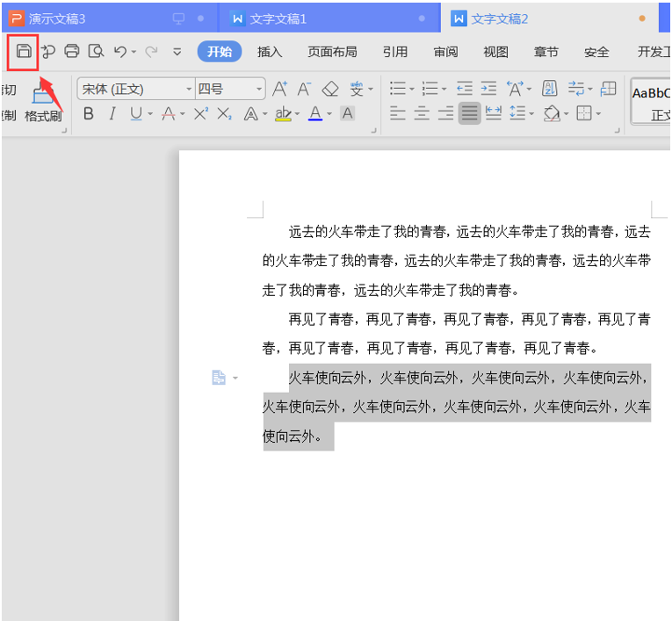Open the Borders dropdown arrow
The height and width of the screenshot is (621, 672).
(598, 114)
